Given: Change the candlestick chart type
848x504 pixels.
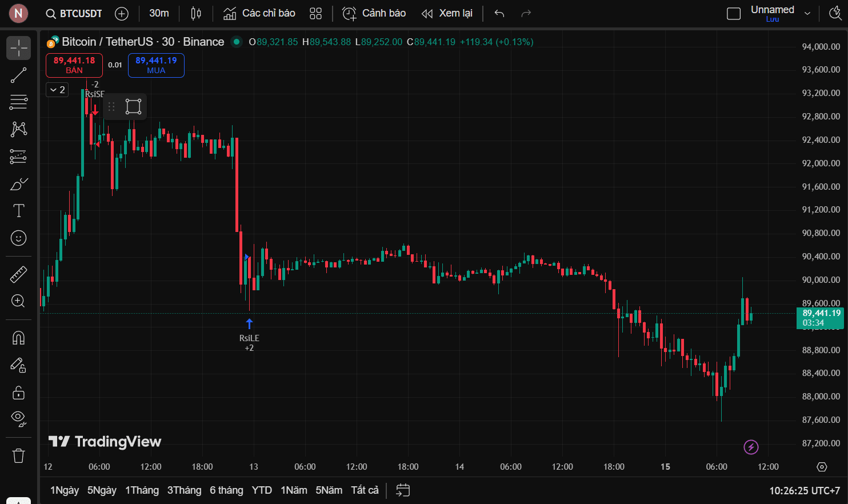Looking at the screenshot, I should tap(196, 13).
